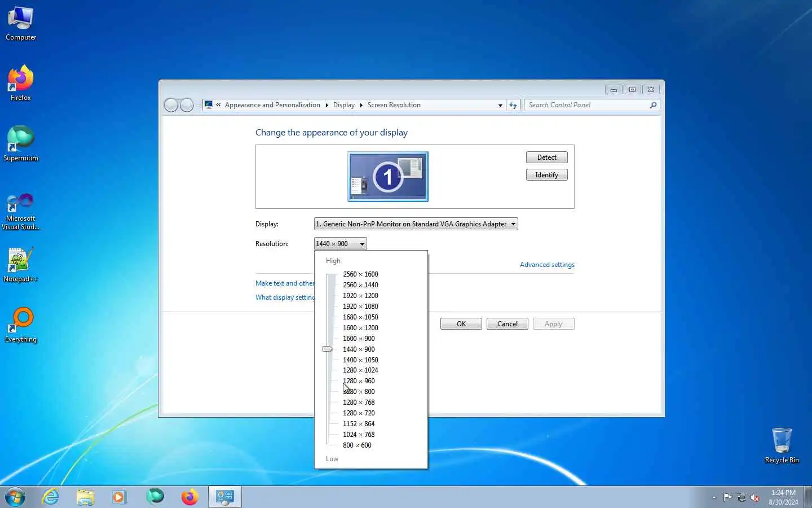The height and width of the screenshot is (508, 812).
Task: Open the address bar history dropdown arrow
Action: [x=500, y=105]
